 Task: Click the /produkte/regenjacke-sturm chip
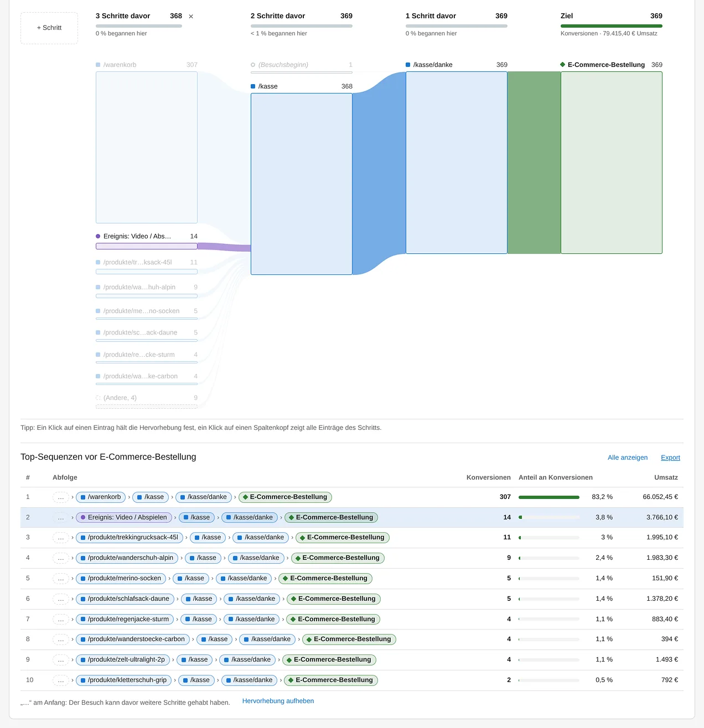click(x=125, y=620)
